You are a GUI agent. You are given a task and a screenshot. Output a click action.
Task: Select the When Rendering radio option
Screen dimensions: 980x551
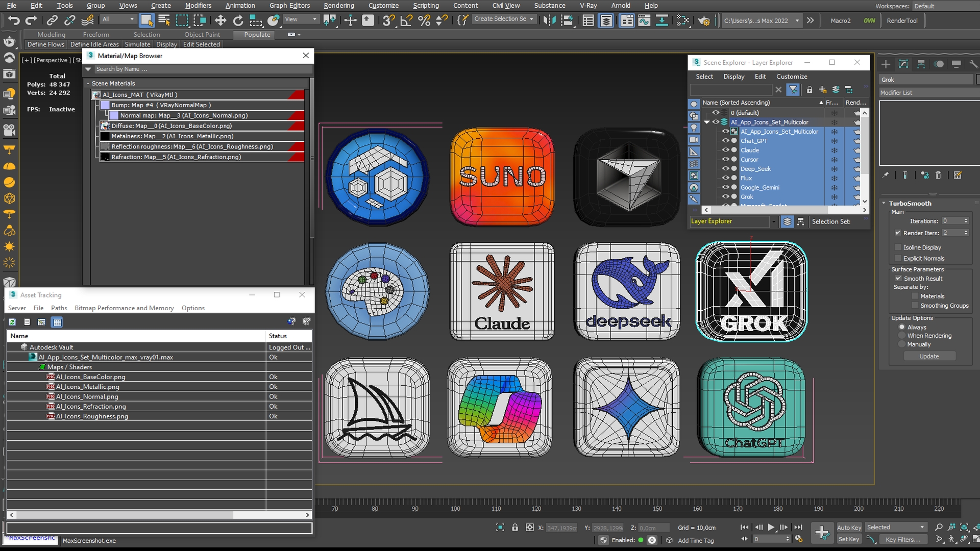902,336
